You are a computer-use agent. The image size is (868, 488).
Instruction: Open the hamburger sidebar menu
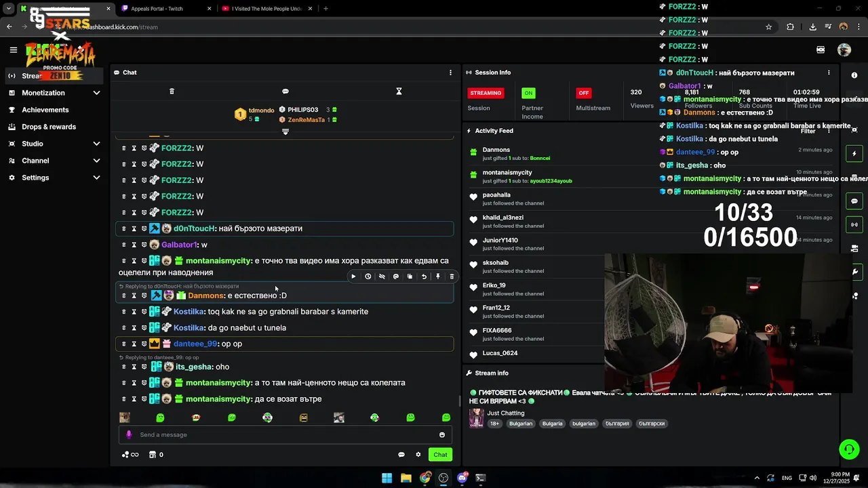[x=13, y=49]
